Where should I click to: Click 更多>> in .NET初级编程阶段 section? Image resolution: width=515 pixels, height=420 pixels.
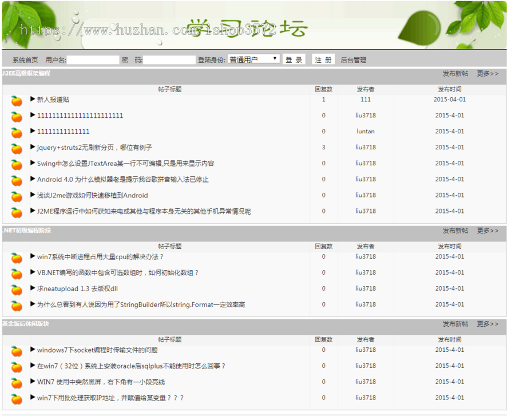tap(488, 231)
